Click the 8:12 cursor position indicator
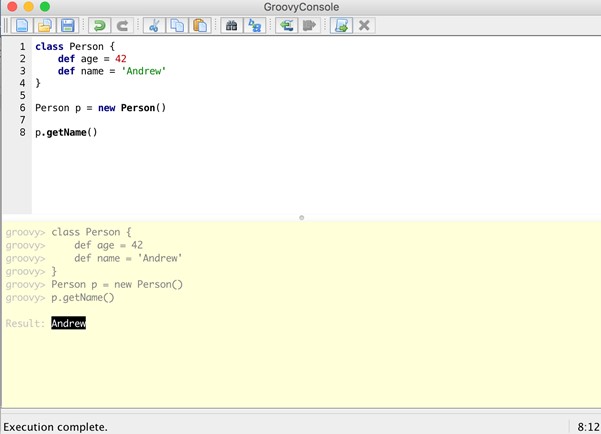This screenshot has height=434, width=601. click(x=588, y=427)
